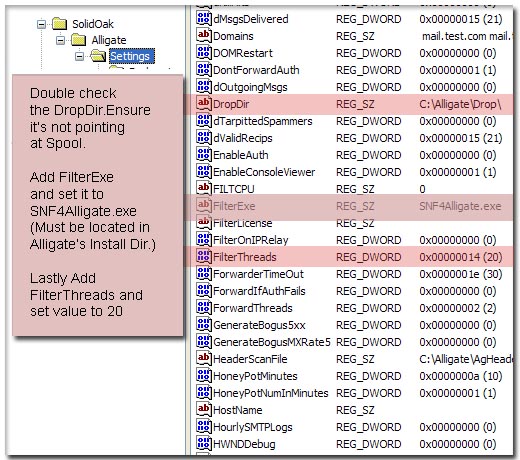Click the Domains string value icon
520x460 pixels.
point(204,35)
